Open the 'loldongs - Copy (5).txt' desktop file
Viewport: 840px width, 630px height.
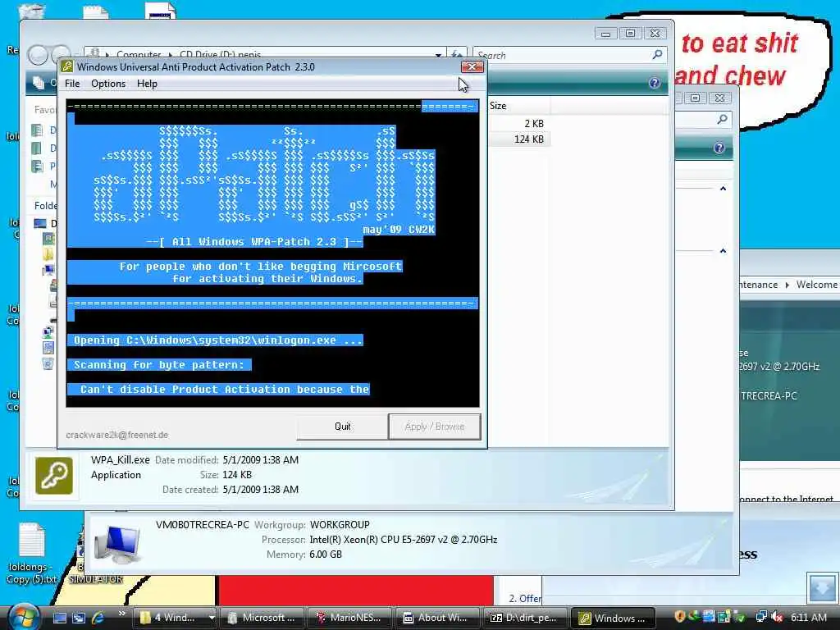click(31, 553)
